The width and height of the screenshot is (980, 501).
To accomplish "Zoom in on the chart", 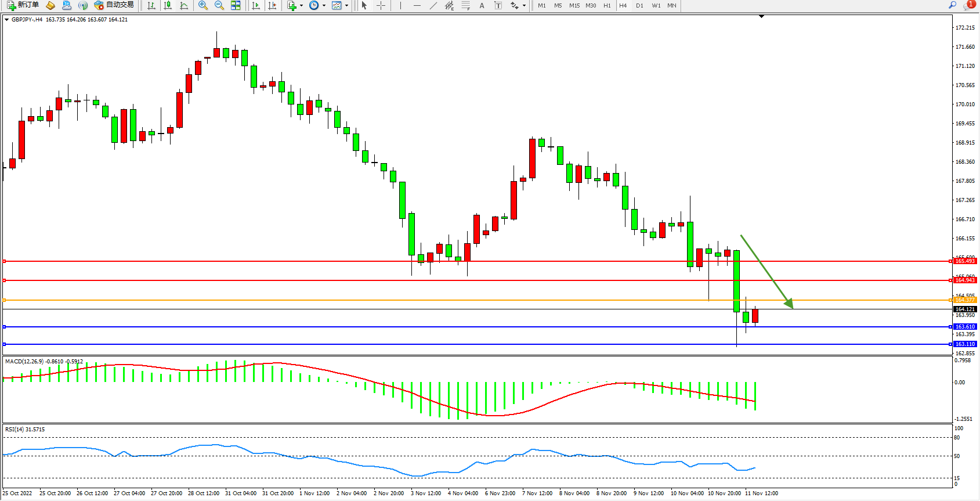I will (x=203, y=5).
